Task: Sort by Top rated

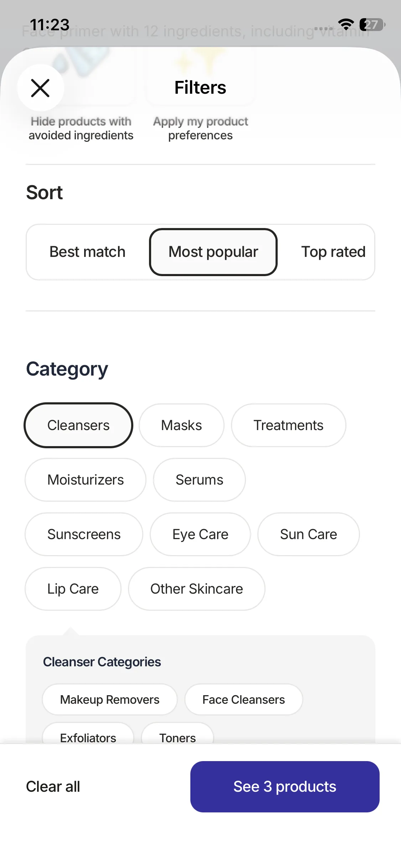Action: (x=333, y=252)
